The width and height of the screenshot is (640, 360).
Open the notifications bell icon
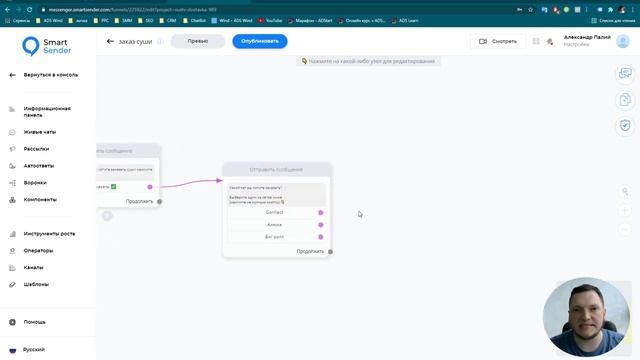pos(550,41)
